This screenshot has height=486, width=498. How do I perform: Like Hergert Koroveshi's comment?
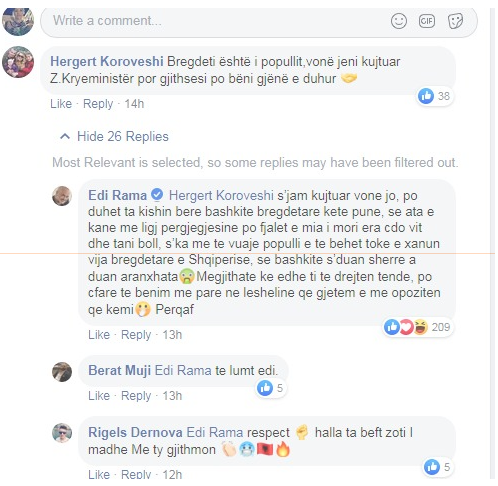61,104
